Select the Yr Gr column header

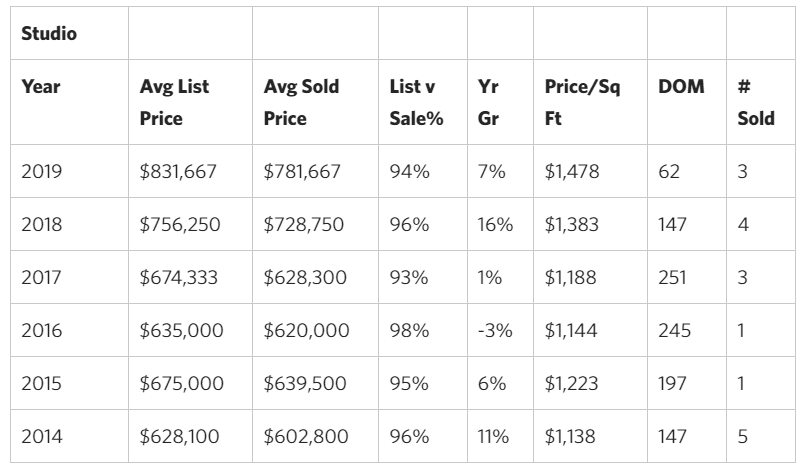pyautogui.click(x=489, y=102)
